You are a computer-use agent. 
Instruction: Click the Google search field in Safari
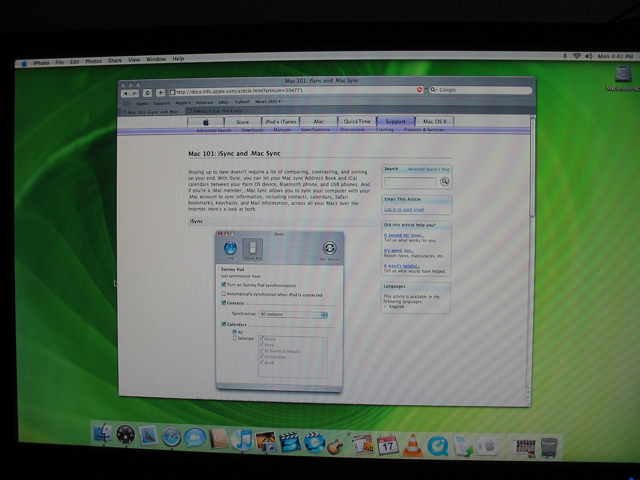pos(480,90)
